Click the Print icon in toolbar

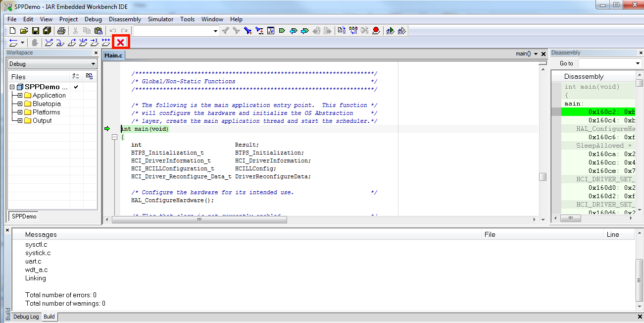pos(61,31)
